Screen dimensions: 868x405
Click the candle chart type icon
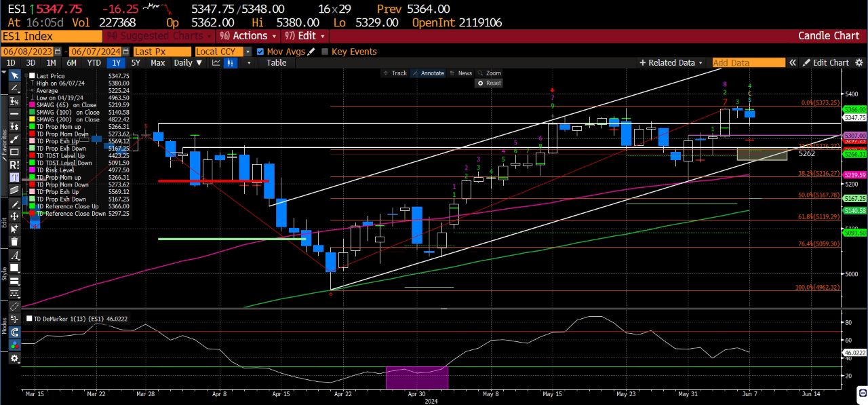(231, 62)
